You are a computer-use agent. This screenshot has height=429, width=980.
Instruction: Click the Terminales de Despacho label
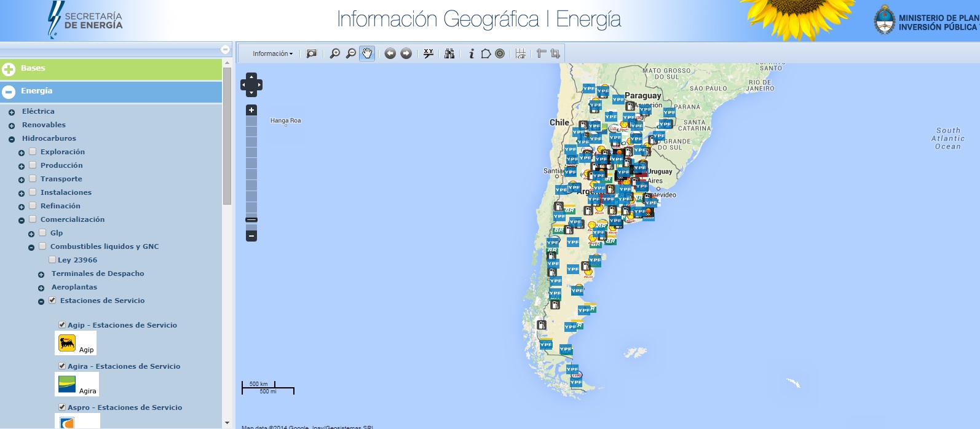tap(98, 274)
